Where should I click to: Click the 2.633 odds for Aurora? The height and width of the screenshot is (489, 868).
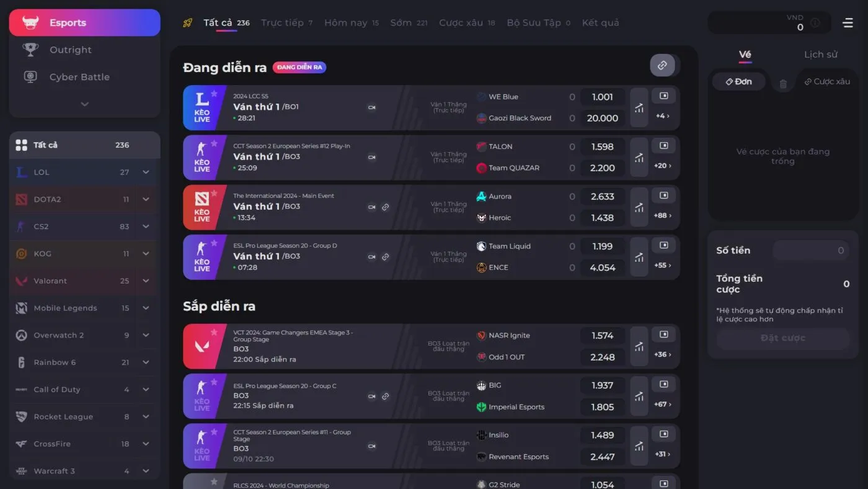(602, 196)
